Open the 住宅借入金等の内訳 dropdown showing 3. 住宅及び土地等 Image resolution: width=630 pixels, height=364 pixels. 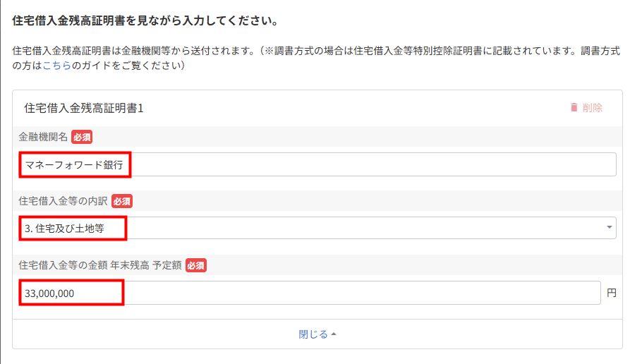click(317, 228)
